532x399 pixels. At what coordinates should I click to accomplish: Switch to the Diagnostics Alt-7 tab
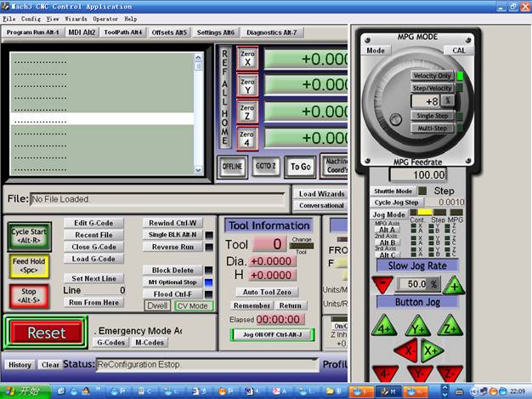[272, 32]
